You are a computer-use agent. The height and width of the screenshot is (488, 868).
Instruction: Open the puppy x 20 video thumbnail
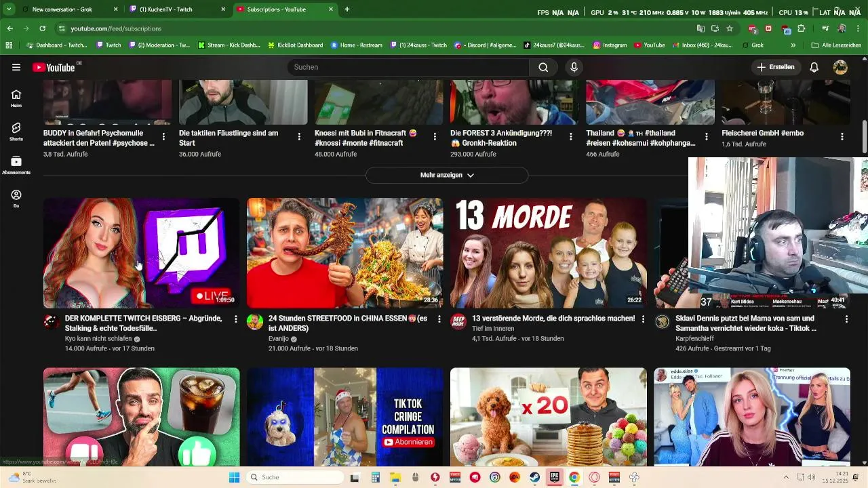point(548,417)
